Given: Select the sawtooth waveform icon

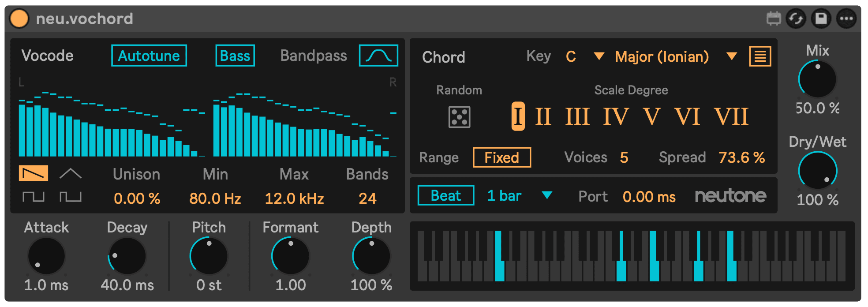Looking at the screenshot, I should coord(34,173).
